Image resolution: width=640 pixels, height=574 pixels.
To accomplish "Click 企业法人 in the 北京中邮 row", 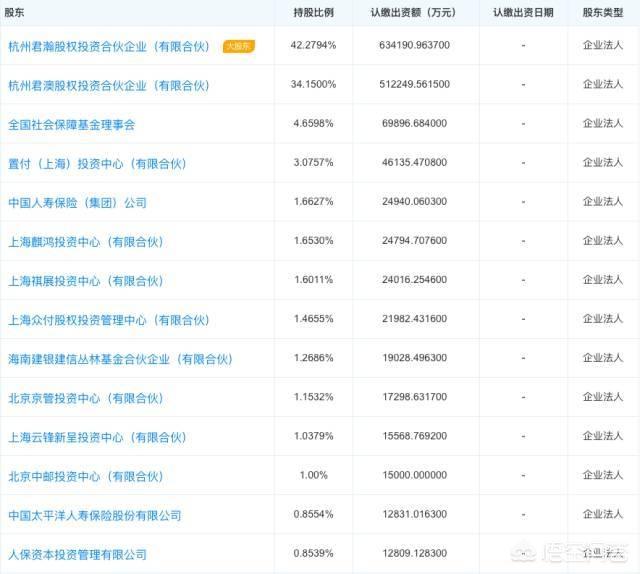I will pyautogui.click(x=603, y=475).
